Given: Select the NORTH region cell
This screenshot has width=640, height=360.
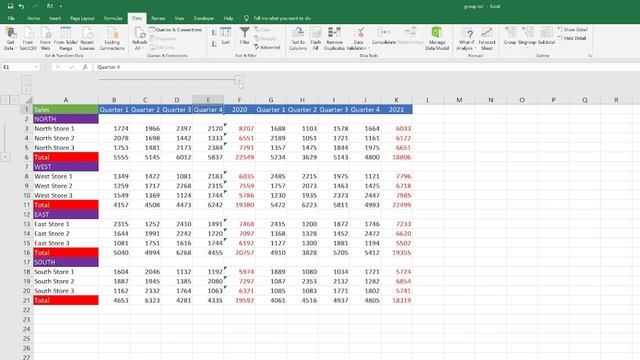Looking at the screenshot, I should (66, 119).
